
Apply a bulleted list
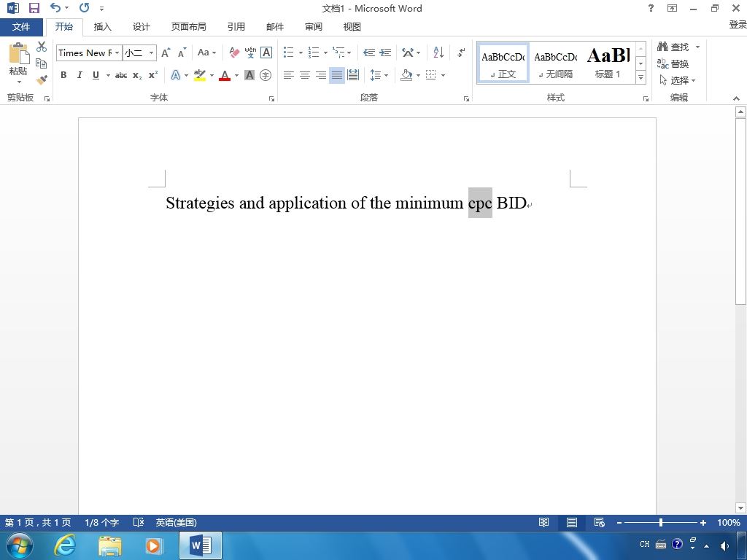(x=288, y=52)
